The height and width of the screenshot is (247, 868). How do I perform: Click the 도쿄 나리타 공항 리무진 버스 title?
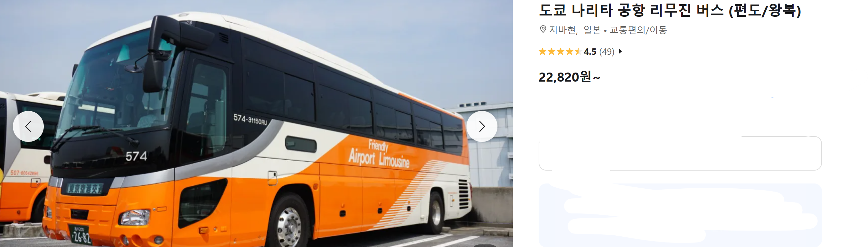[x=670, y=10]
